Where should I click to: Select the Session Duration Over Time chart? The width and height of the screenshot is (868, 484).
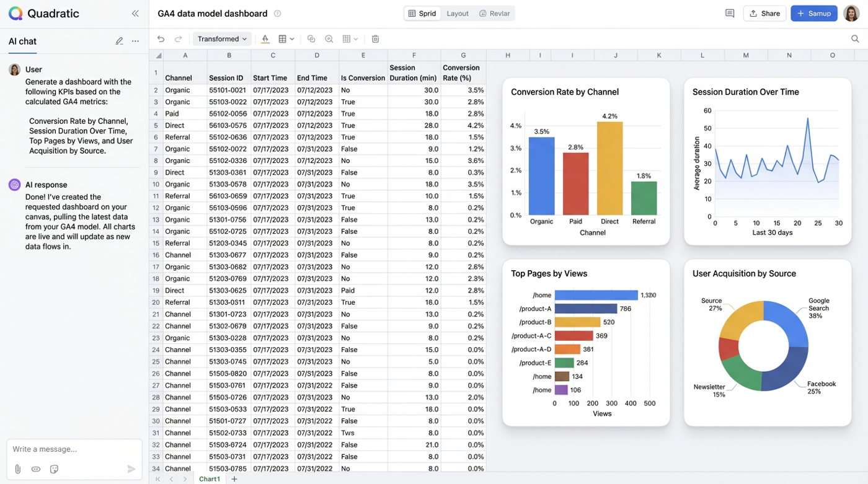768,161
